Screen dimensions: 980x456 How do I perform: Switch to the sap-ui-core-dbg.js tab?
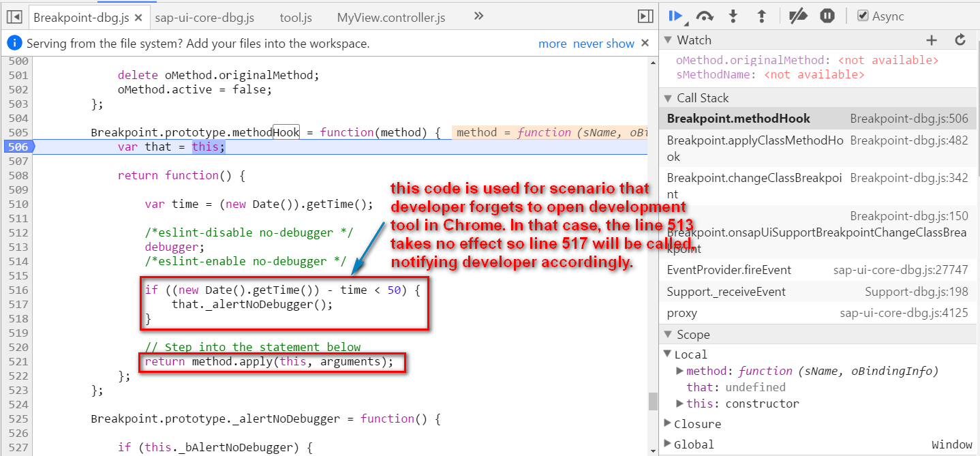click(x=204, y=18)
